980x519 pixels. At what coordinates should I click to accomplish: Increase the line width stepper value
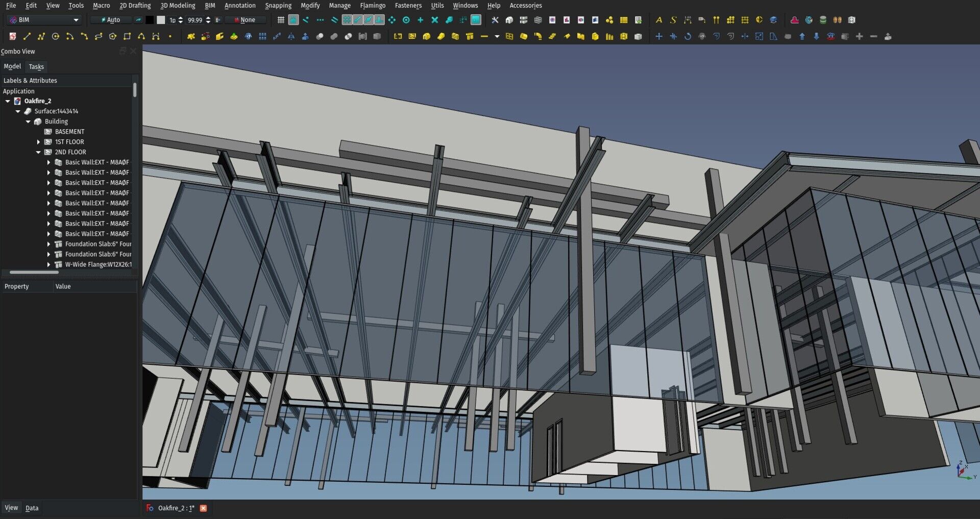coord(180,18)
